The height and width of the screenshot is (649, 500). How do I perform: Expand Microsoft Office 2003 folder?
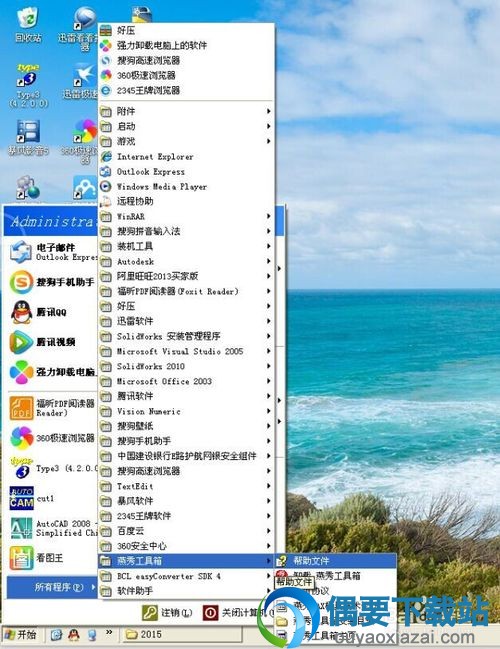[x=186, y=381]
